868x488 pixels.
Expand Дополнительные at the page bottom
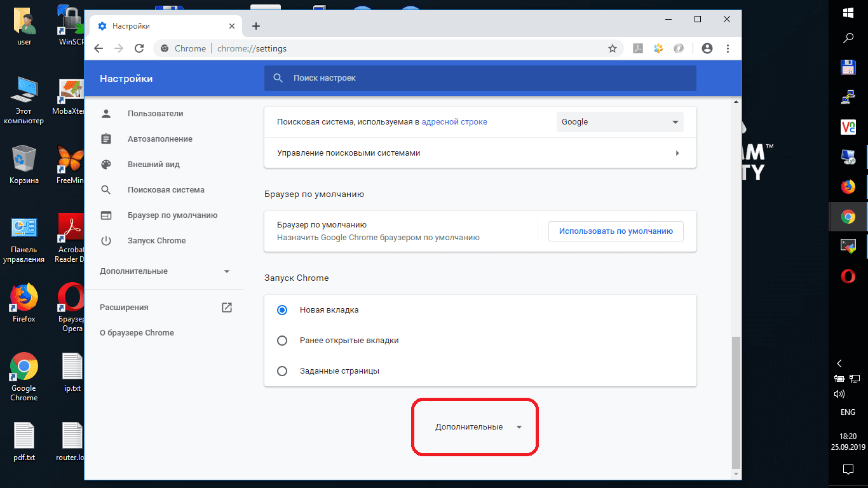(x=478, y=427)
